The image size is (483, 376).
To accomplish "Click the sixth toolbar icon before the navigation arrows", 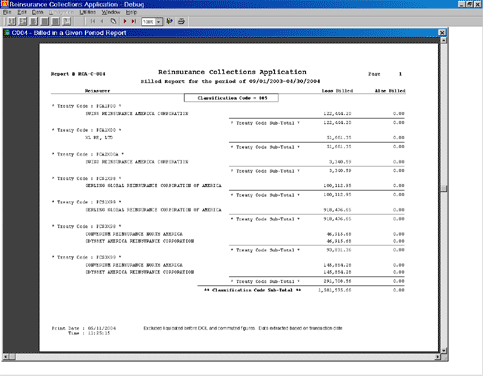I will pos(67,21).
